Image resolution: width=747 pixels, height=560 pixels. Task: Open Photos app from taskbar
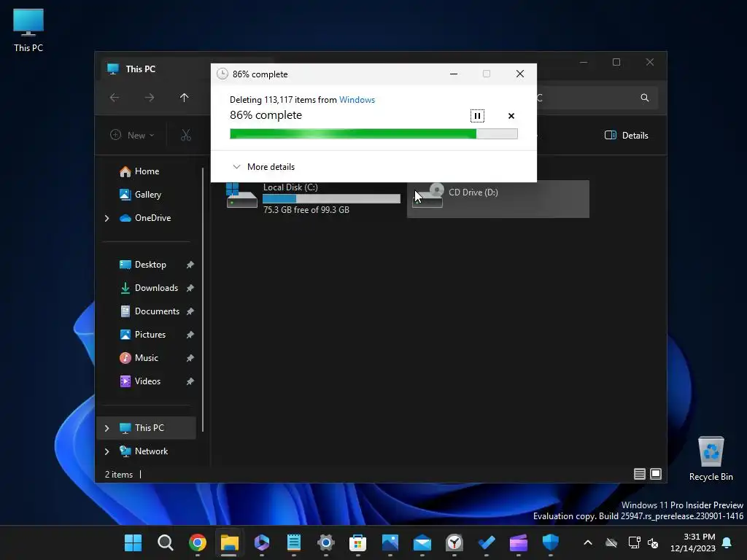390,542
